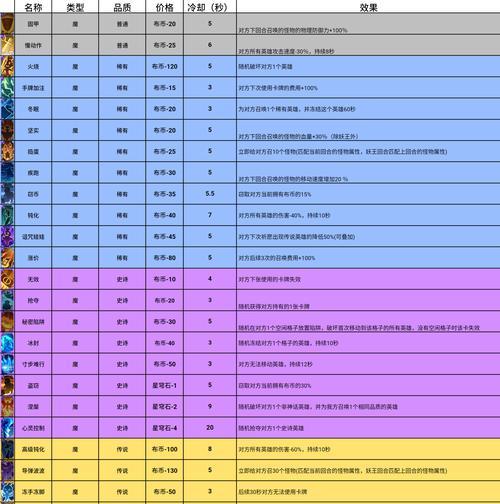Select the 寸步难行 card icon
Image resolution: width=500 pixels, height=504 pixels.
click(x=7, y=364)
